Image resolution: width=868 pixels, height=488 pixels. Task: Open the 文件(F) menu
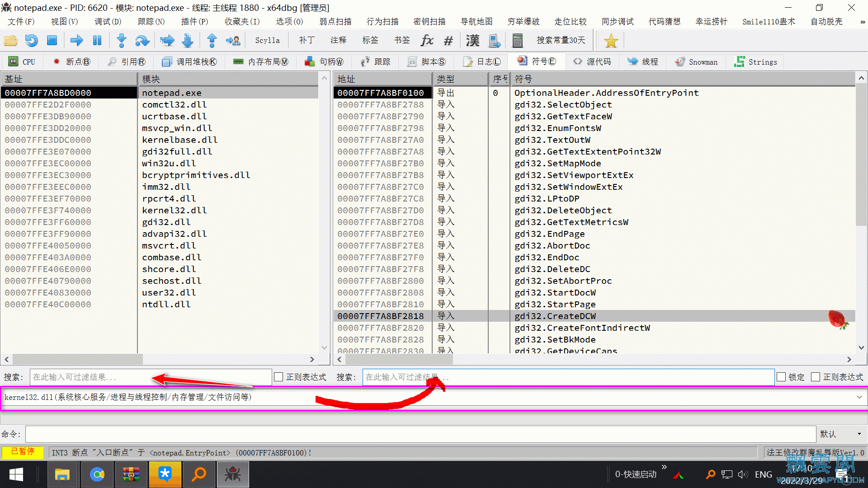(21, 22)
